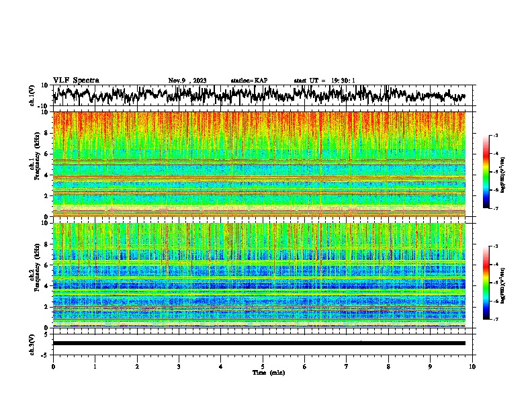Click the ch.2 spectrogram panel
This screenshot has height=411, width=532.
(x=259, y=275)
